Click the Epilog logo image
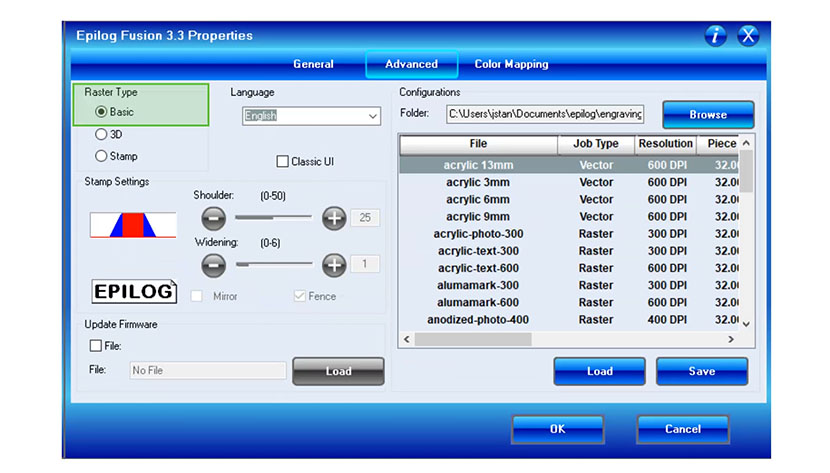 133,291
